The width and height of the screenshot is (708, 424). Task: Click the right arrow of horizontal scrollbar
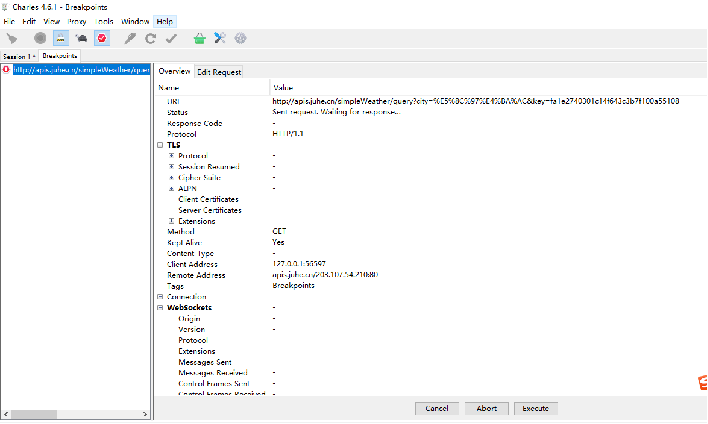coord(145,414)
